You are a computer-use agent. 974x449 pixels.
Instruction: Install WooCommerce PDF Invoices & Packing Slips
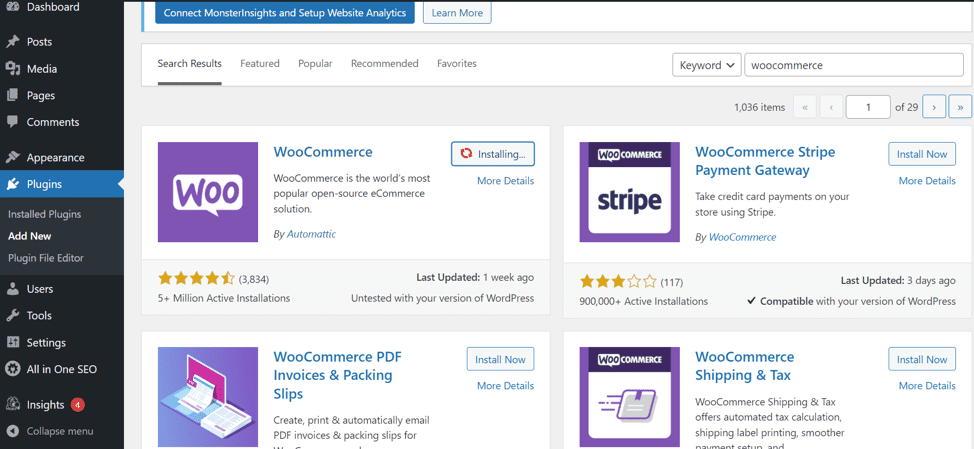[500, 360]
